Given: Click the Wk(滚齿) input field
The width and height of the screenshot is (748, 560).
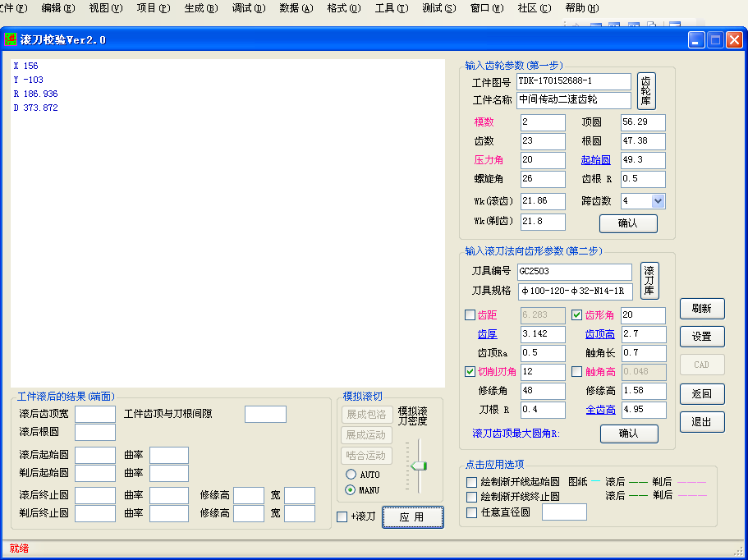Looking at the screenshot, I should (543, 201).
